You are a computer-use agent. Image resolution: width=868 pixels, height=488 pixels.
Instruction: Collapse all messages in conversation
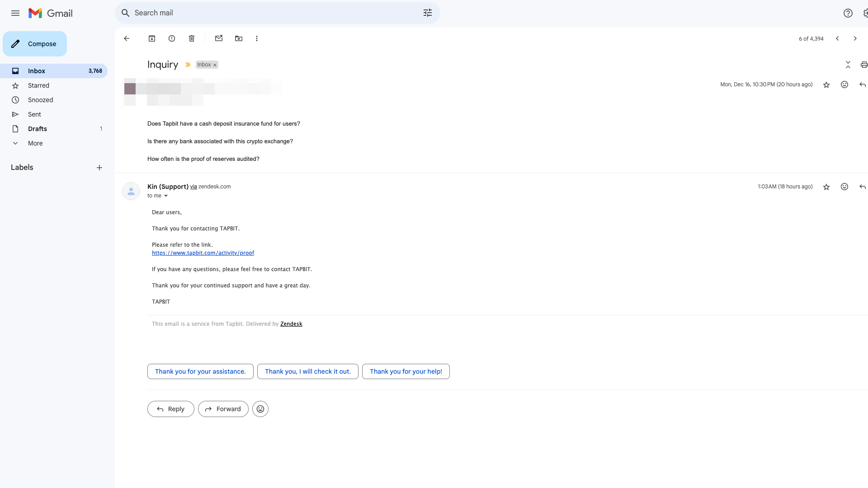[x=848, y=65]
